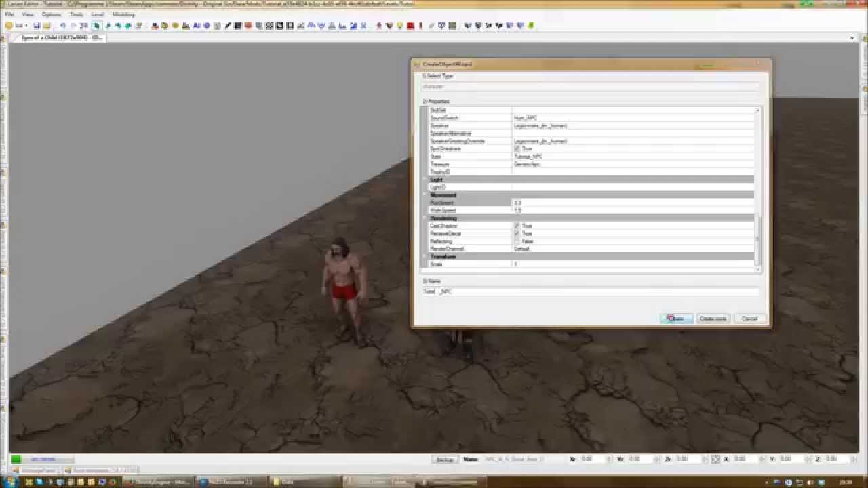Click the blue sphere icon right of AI icon

pyautogui.click(x=207, y=26)
